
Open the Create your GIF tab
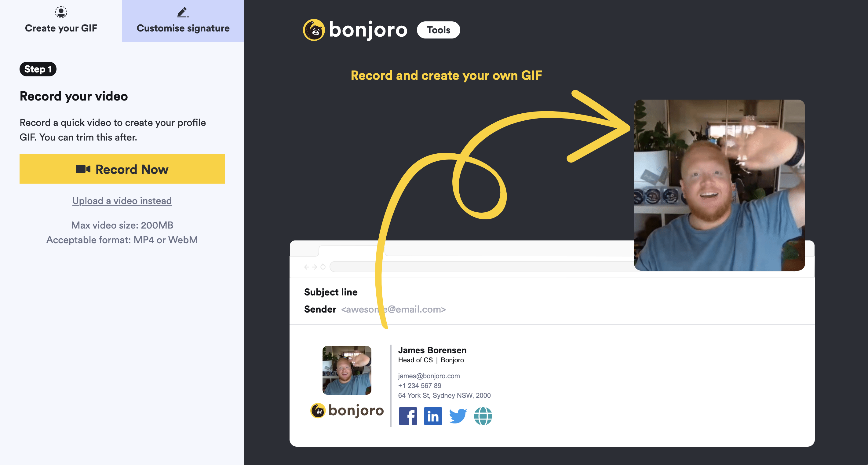point(61,21)
